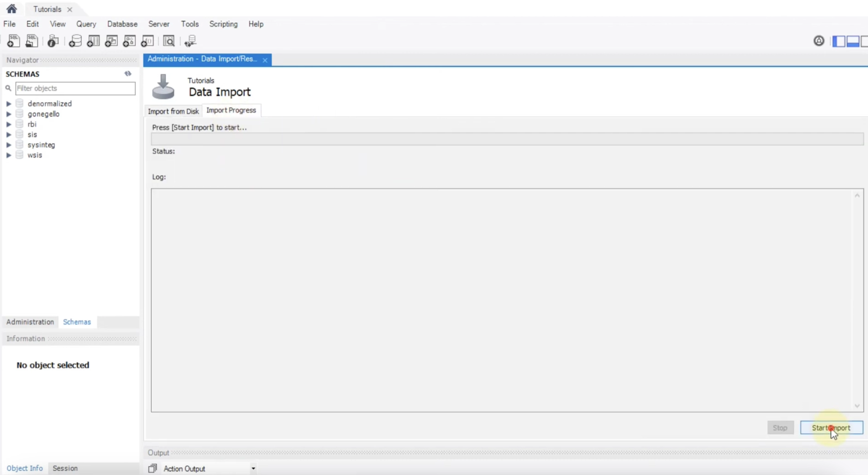Viewport: 868px width, 475px height.
Task: Reconnect to the DBMS
Action: [x=191, y=41]
